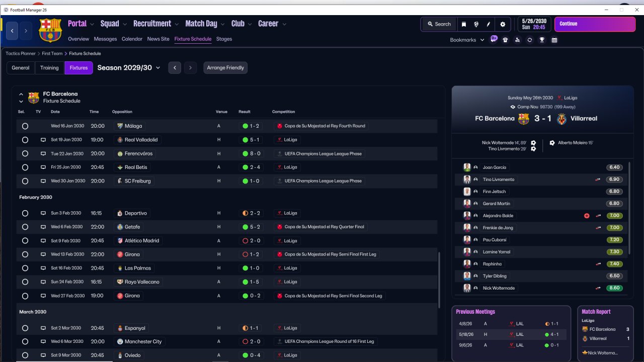
Task: Click the Villarreal crest in match summary
Action: click(x=561, y=119)
